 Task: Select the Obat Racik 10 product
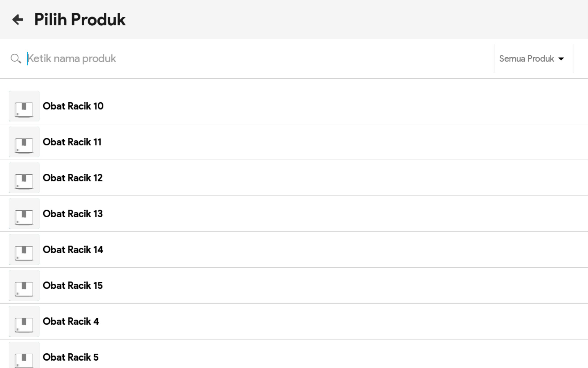click(x=73, y=106)
